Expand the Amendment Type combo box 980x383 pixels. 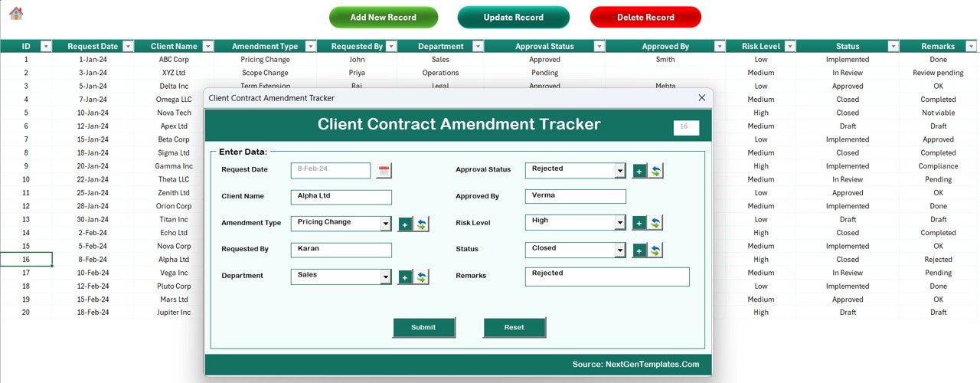tap(386, 224)
